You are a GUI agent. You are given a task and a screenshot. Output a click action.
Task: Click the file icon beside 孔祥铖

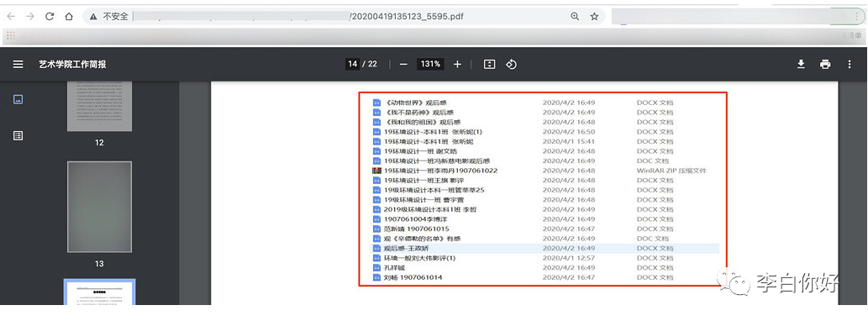click(x=376, y=268)
